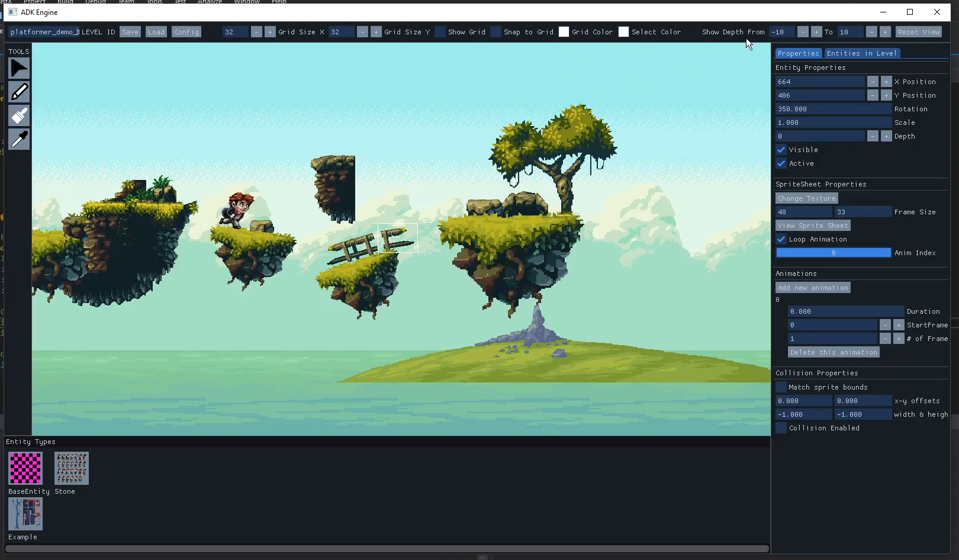Click the animation Duration field
959x560 pixels.
[846, 311]
